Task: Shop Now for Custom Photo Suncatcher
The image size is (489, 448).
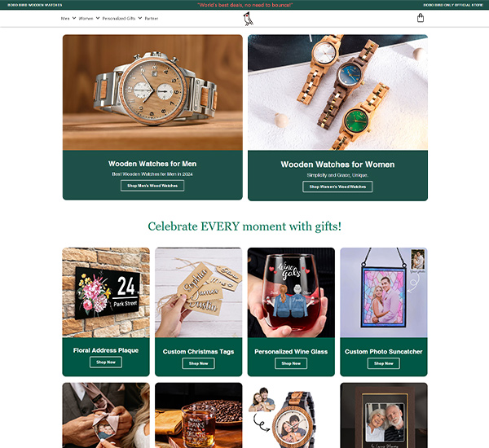Action: coord(384,363)
